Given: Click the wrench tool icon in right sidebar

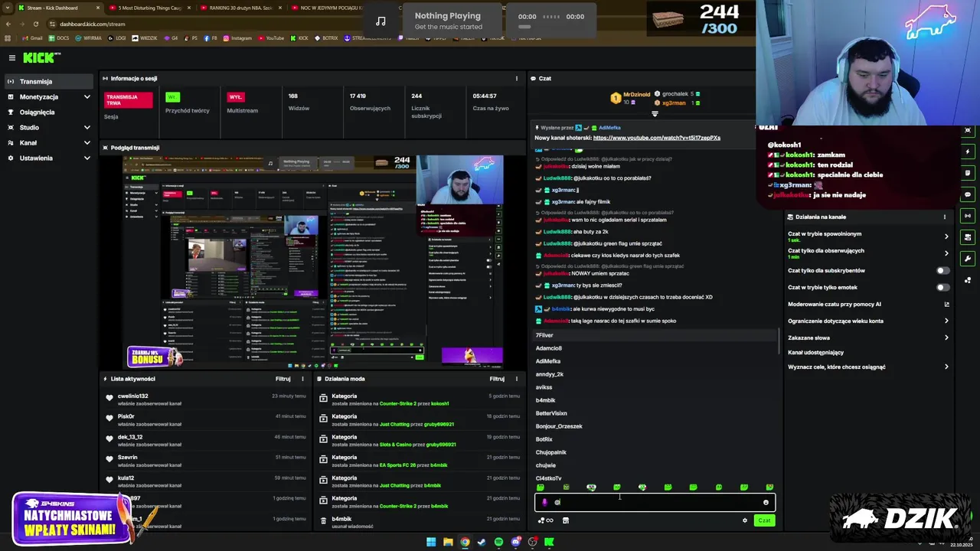Looking at the screenshot, I should click(968, 259).
